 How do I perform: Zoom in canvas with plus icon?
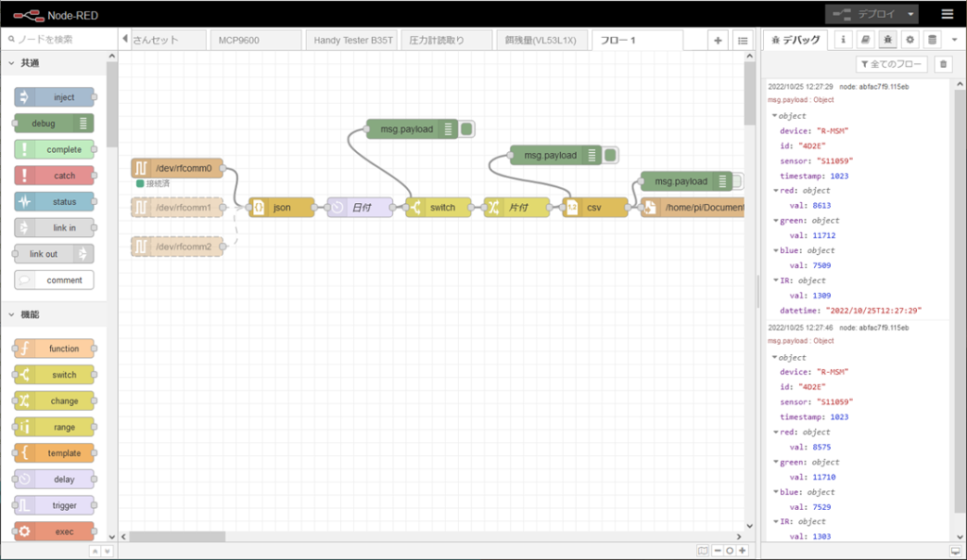click(743, 551)
